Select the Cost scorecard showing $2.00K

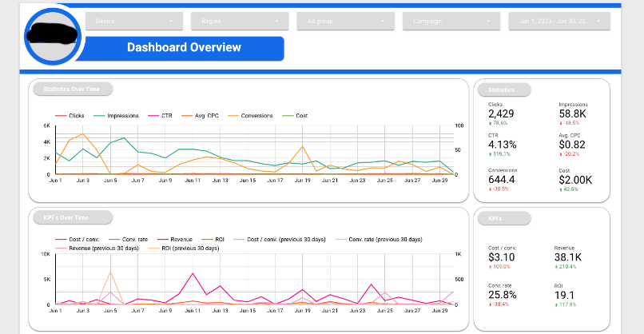(575, 180)
